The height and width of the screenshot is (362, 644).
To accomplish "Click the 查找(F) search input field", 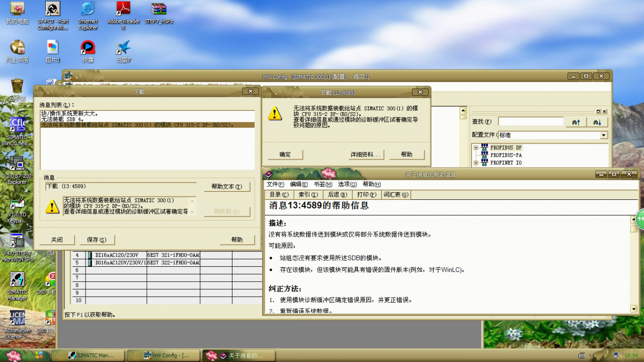I will [531, 122].
